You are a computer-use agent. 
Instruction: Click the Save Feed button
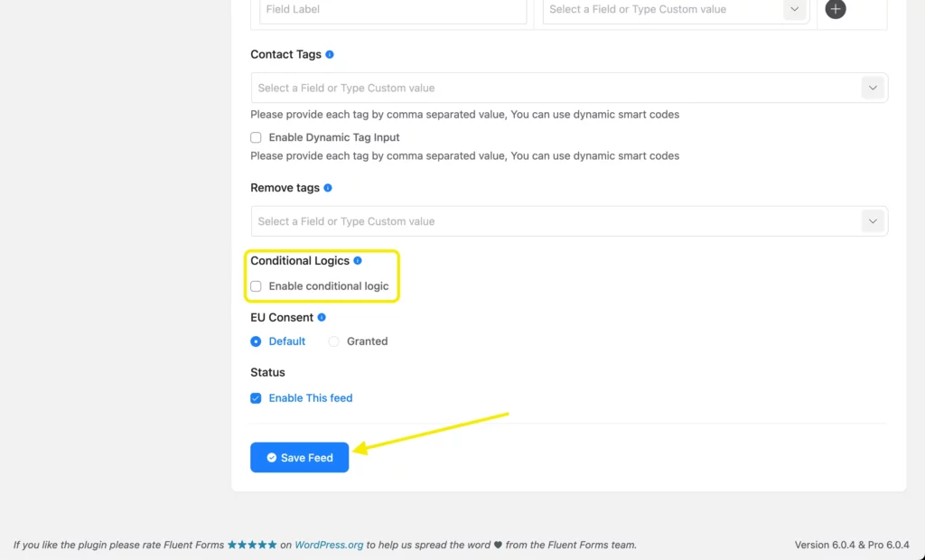pyautogui.click(x=299, y=457)
